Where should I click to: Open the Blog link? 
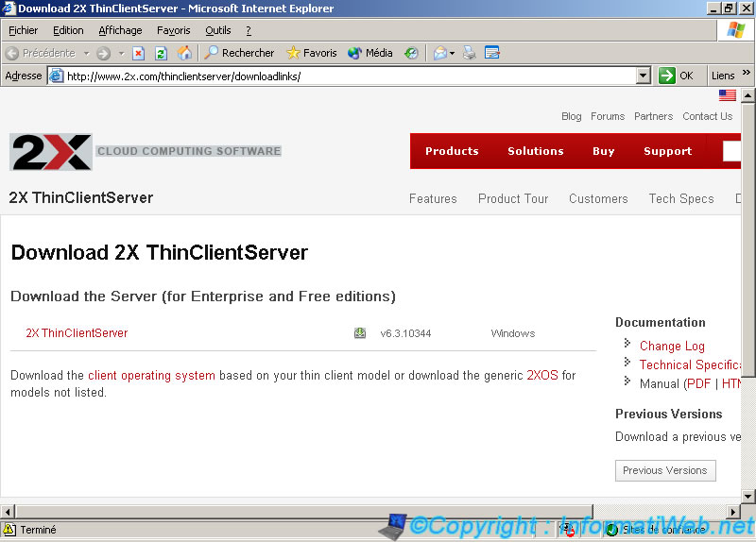(572, 116)
